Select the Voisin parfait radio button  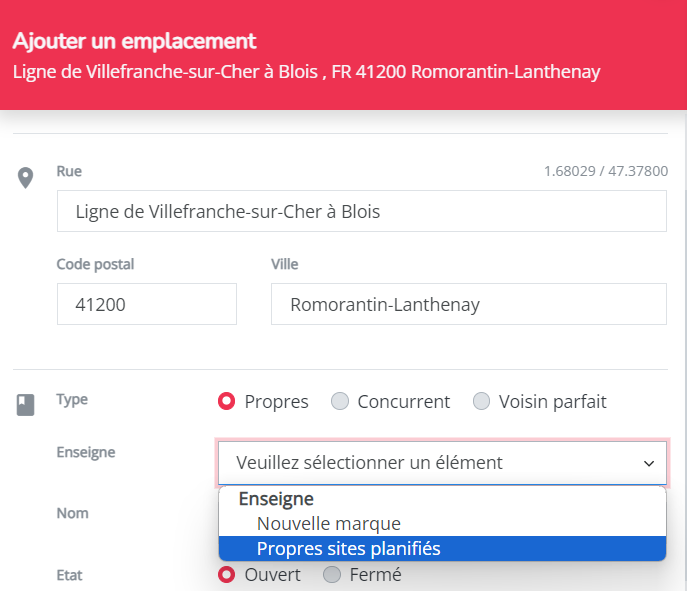coord(481,401)
